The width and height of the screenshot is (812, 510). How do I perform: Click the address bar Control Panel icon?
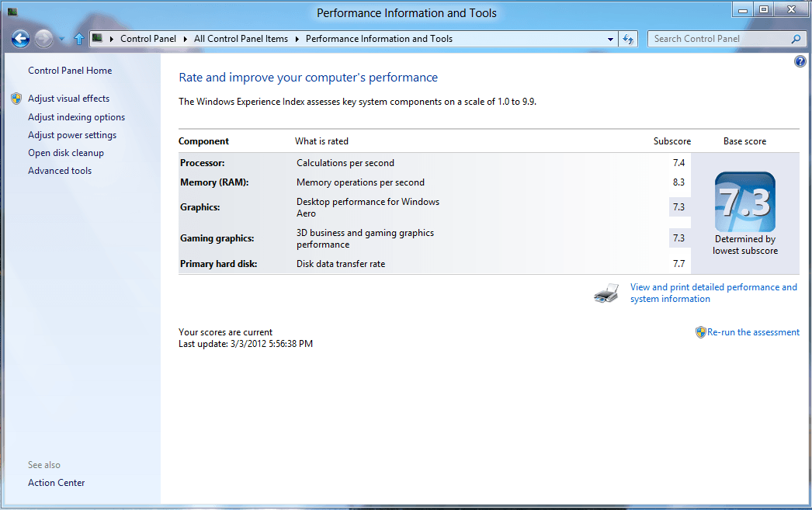pos(97,38)
